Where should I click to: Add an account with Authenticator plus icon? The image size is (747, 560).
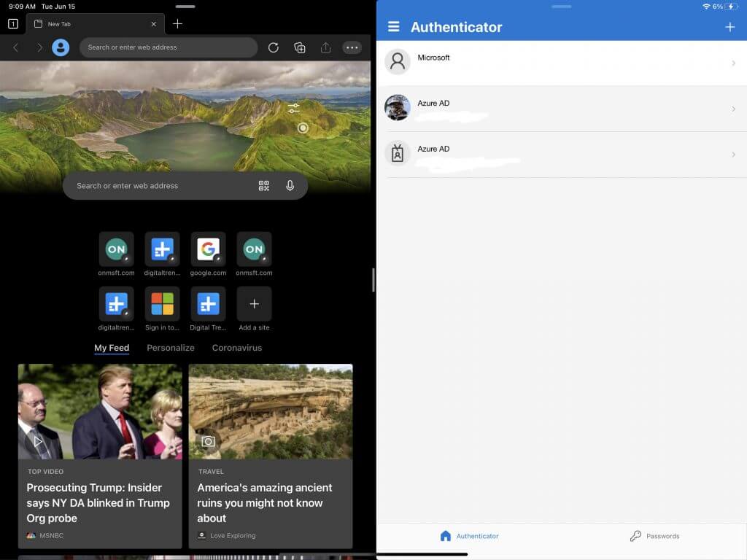pos(729,27)
